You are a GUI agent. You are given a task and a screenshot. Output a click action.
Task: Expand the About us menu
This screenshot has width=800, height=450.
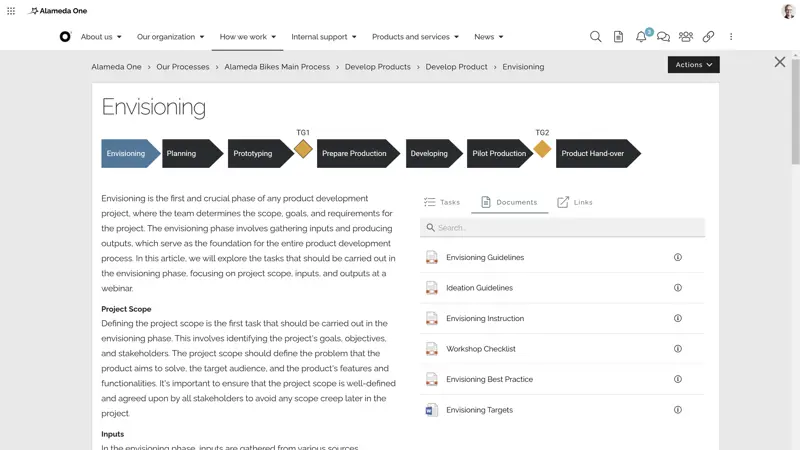point(101,37)
